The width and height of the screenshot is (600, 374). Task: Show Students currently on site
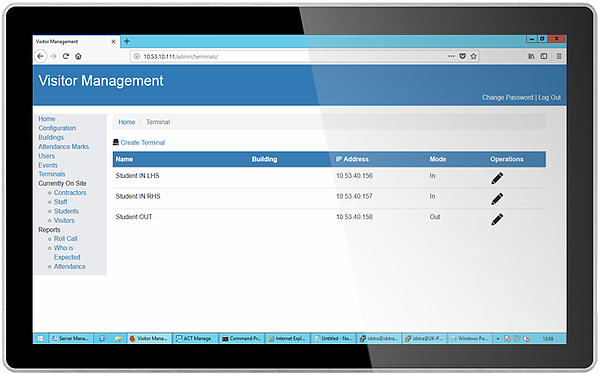pyautogui.click(x=66, y=211)
